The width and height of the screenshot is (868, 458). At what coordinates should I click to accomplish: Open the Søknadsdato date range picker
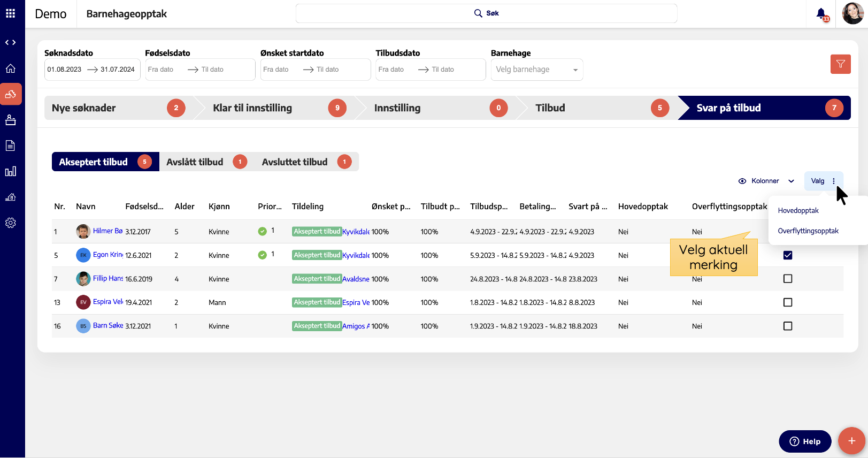click(92, 70)
